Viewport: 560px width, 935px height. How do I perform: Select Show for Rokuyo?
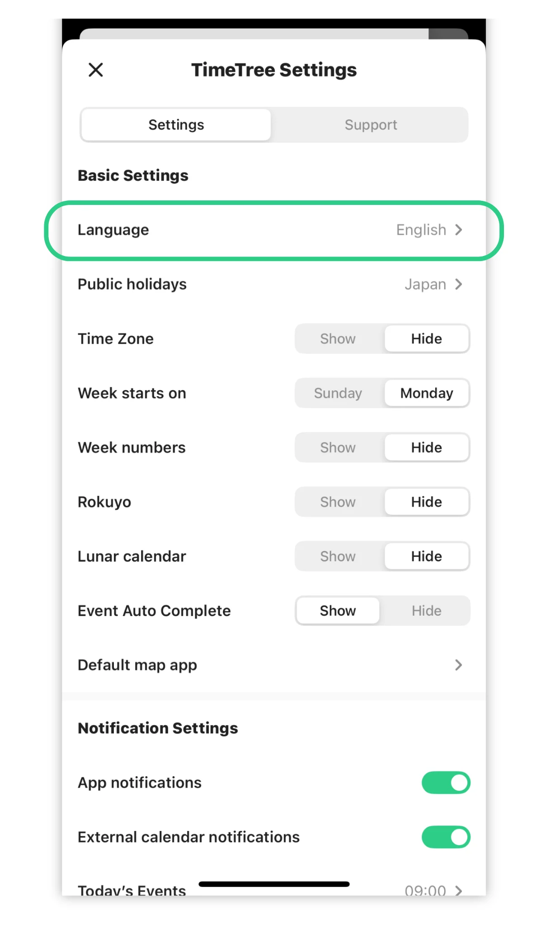[338, 502]
